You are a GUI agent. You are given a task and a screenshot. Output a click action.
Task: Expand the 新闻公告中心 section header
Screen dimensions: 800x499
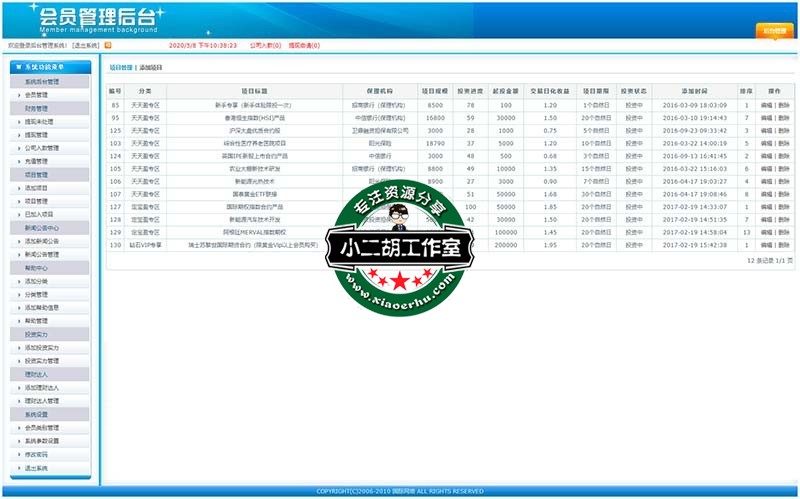(x=40, y=227)
